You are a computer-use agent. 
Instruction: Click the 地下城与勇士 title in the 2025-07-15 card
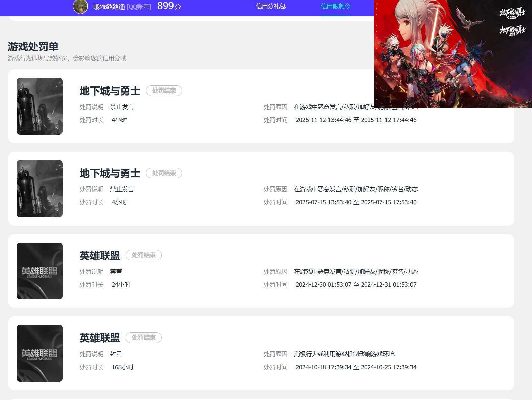point(110,173)
